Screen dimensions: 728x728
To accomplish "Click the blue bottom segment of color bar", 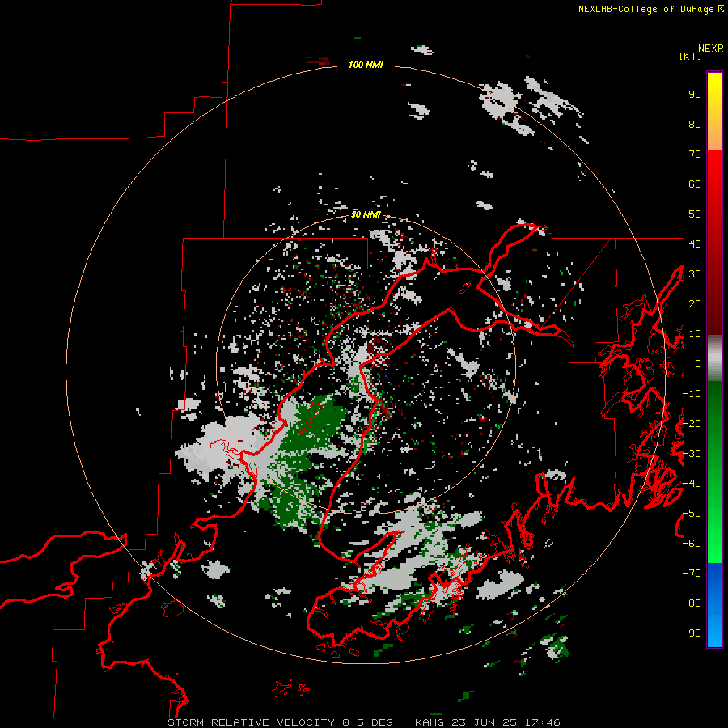I will coord(714,605).
